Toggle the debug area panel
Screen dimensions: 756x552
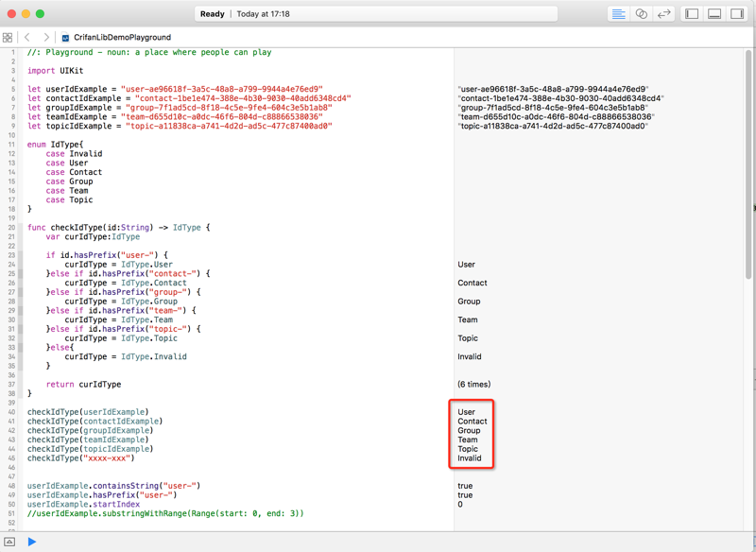(x=714, y=14)
